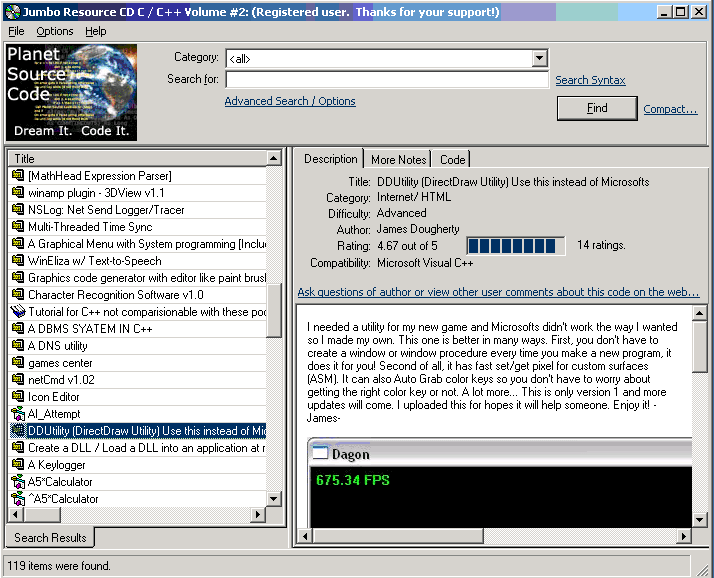Image resolution: width=714 pixels, height=578 pixels.
Task: Click the Dagon window icon in preview
Action: click(x=320, y=453)
